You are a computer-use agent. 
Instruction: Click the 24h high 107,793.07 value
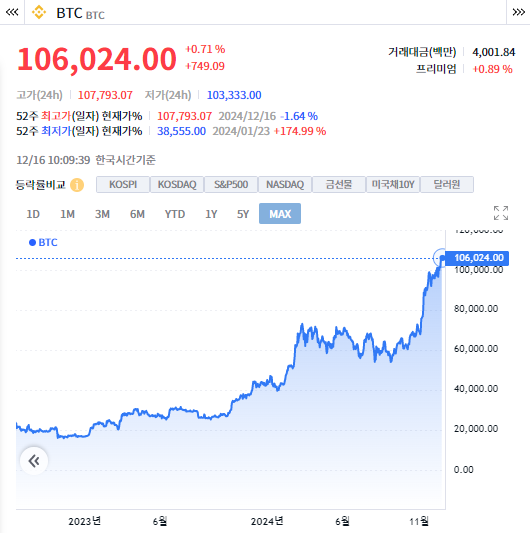105,95
